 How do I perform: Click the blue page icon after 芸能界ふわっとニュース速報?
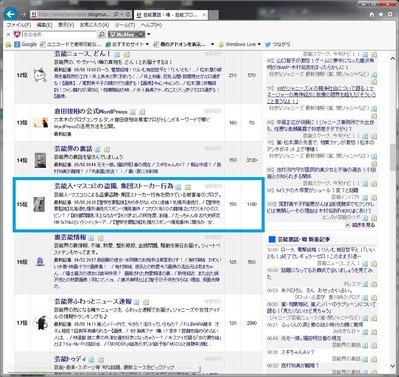pos(136,302)
